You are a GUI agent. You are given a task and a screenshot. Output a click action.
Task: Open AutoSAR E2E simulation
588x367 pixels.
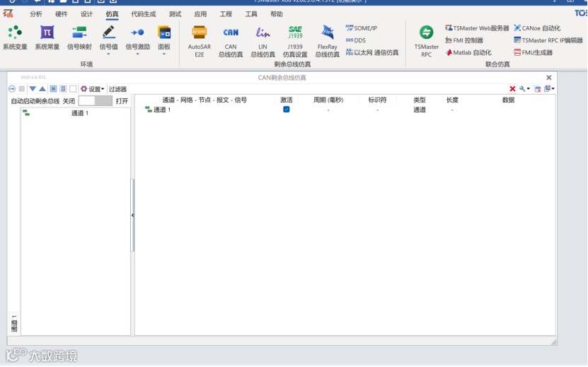coord(199,41)
